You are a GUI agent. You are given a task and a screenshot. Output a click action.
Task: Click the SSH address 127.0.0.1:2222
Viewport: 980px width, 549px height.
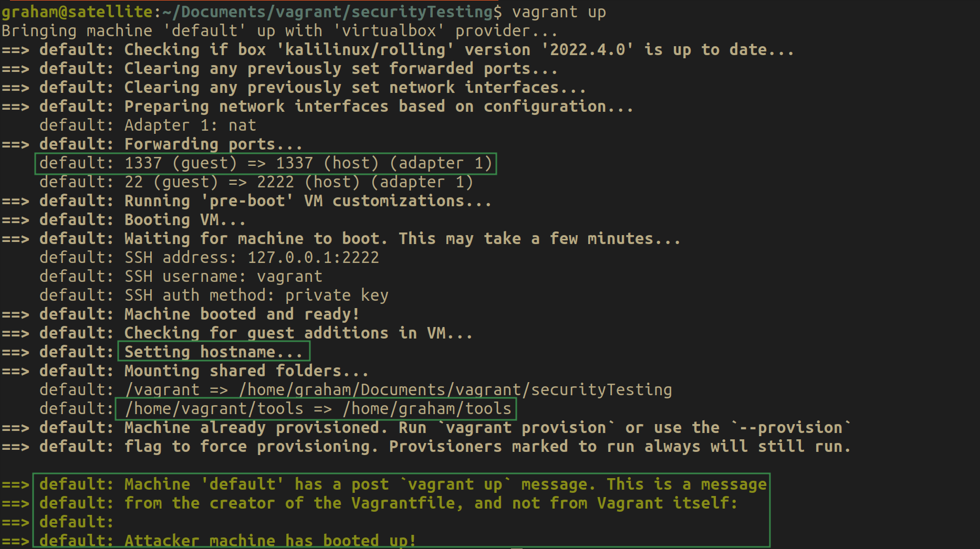click(x=313, y=258)
